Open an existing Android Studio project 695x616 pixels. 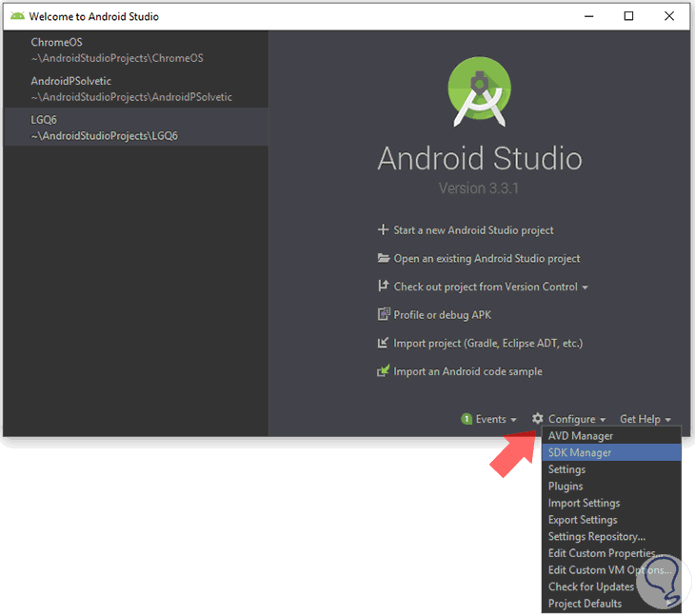[x=486, y=258]
